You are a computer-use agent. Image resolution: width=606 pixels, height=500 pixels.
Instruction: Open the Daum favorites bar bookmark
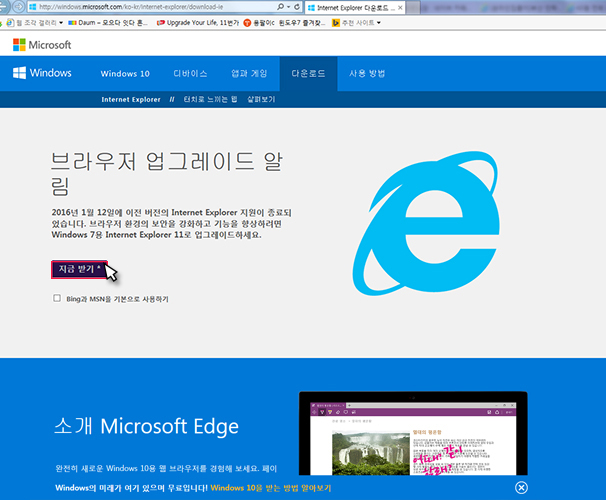pyautogui.click(x=108, y=23)
